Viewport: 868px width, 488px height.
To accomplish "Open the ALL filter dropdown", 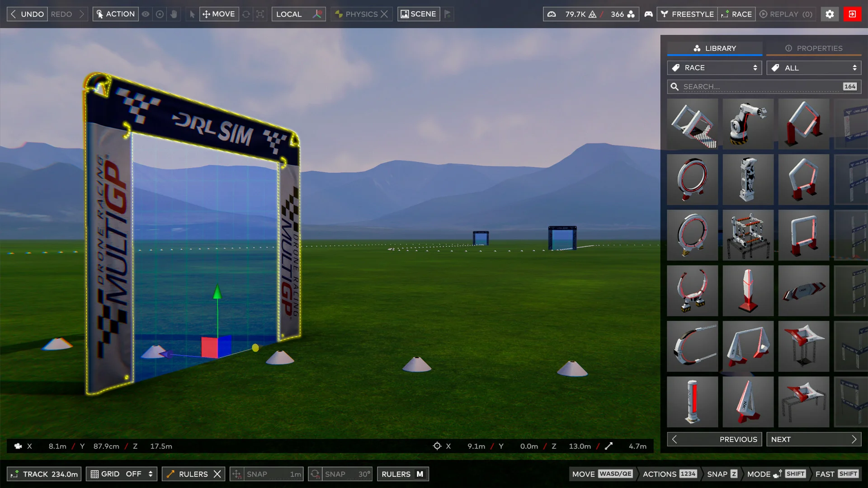I will (x=814, y=67).
